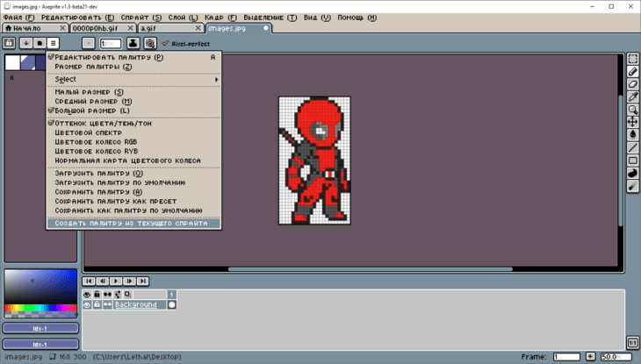The height and width of the screenshot is (364, 641).
Task: Hide the Background layer eye
Action: 87,304
